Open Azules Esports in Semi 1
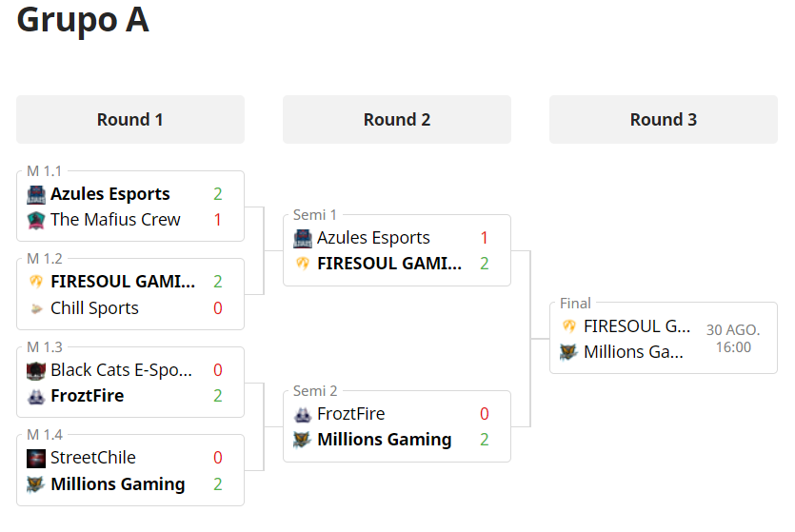The image size is (795, 532). pos(373,238)
